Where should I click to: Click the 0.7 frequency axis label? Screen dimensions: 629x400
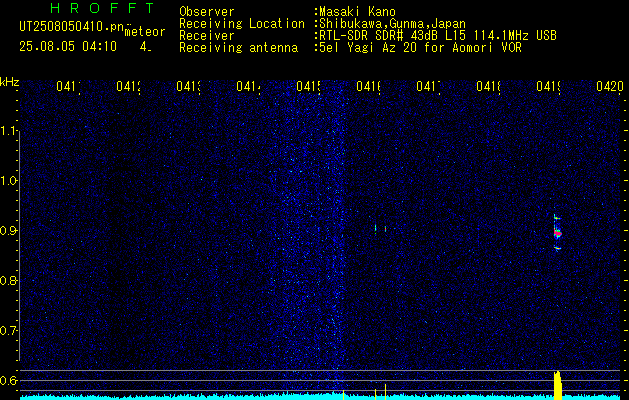(9, 331)
